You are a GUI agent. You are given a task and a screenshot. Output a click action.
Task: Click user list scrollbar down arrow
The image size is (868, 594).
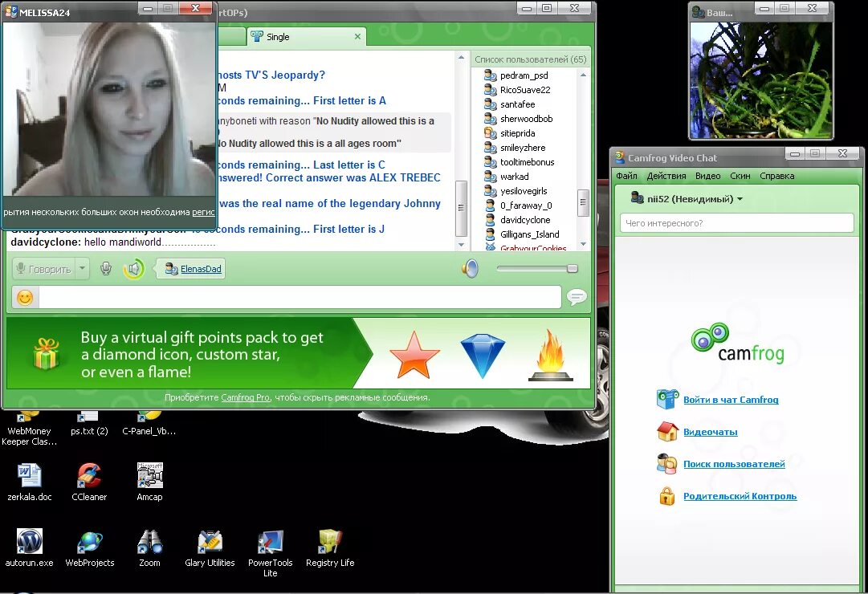583,243
